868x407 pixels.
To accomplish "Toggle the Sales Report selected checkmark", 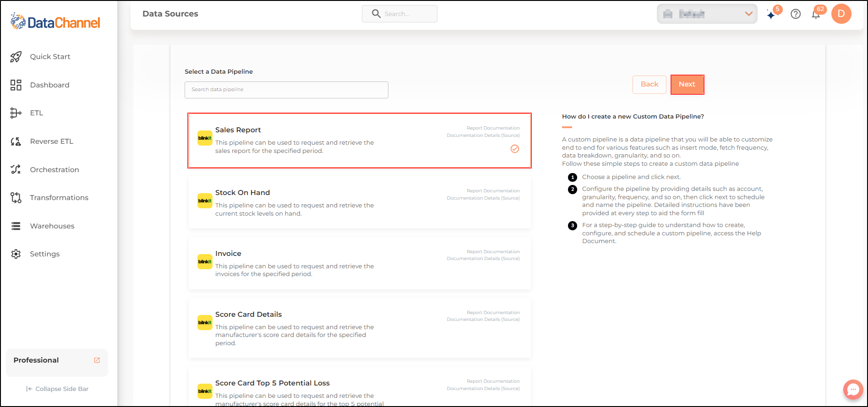I will pyautogui.click(x=515, y=149).
